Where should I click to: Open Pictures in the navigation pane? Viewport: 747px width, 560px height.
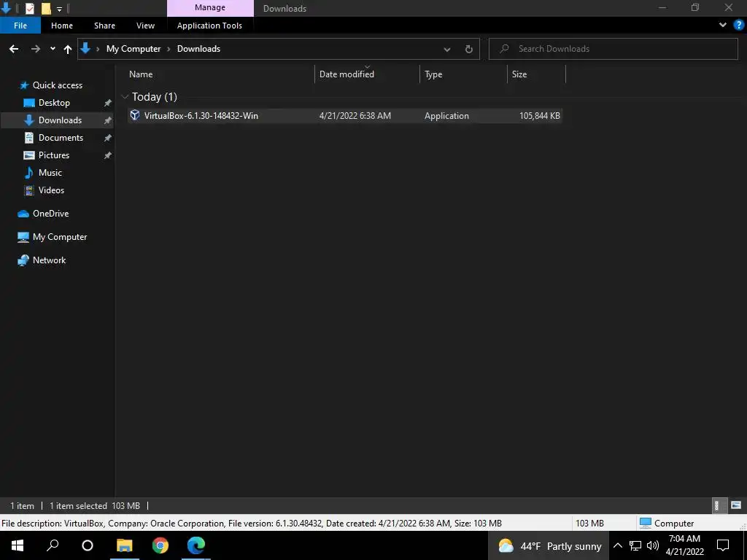(x=54, y=155)
